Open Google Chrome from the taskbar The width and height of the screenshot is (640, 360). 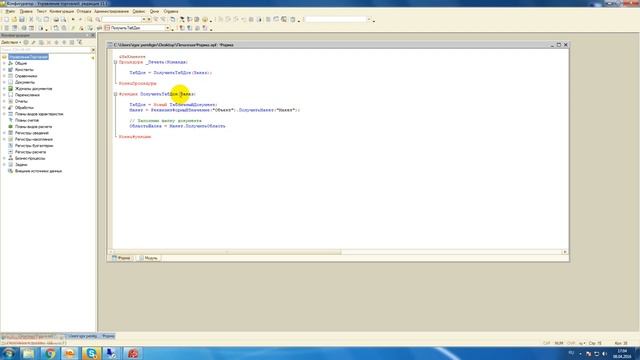[x=50, y=353]
